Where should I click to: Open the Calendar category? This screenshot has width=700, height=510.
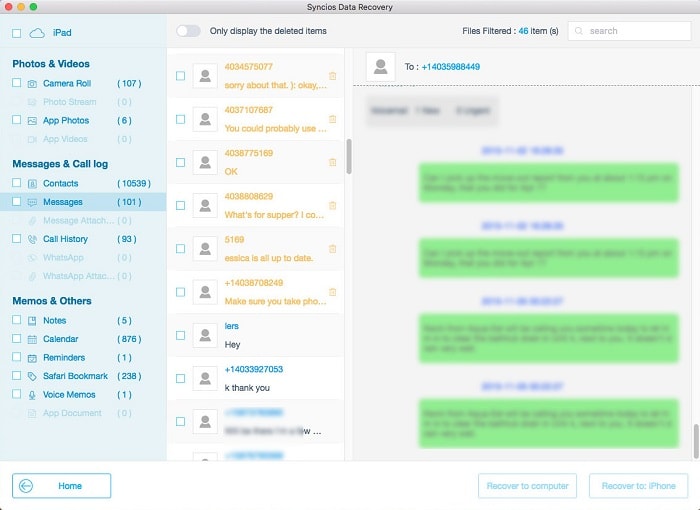point(61,339)
